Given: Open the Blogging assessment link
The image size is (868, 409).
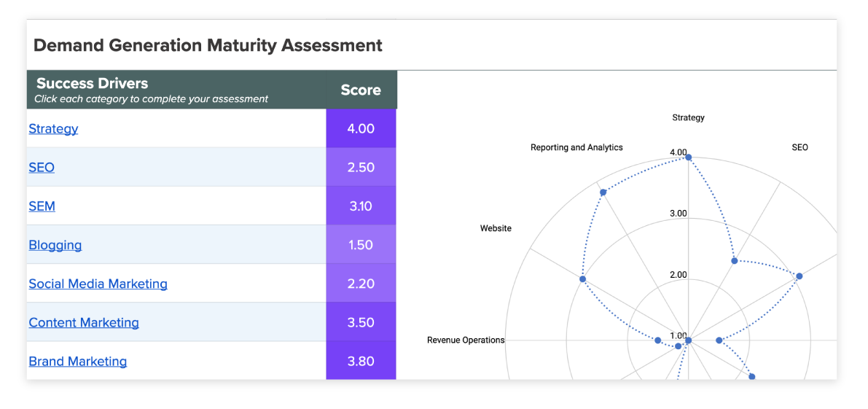Looking at the screenshot, I should point(55,245).
